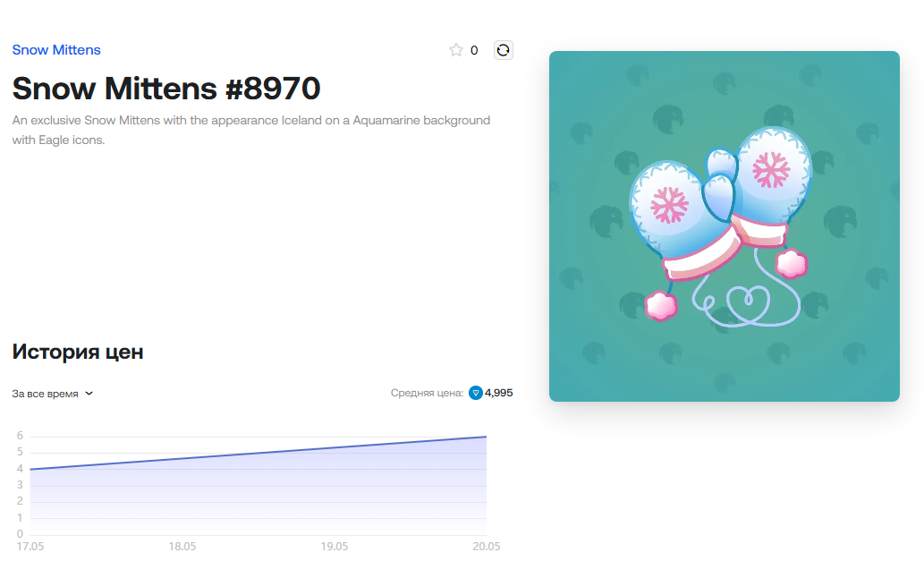Select the 17.05 date on the chart axis
Image resolution: width=924 pixels, height=561 pixels.
[x=30, y=545]
